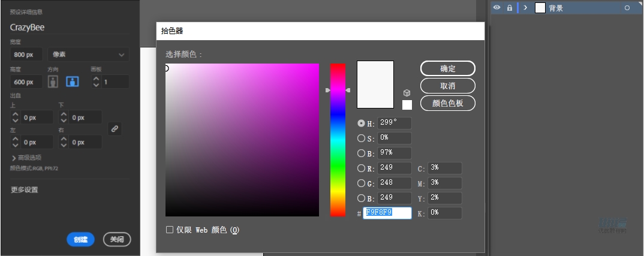Click the 关闭 button

(x=117, y=240)
